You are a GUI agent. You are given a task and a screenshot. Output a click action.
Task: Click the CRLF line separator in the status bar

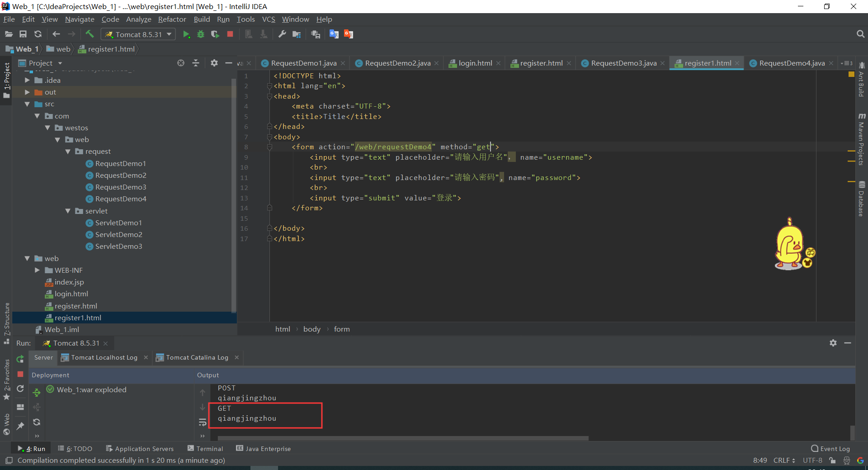pos(784,460)
